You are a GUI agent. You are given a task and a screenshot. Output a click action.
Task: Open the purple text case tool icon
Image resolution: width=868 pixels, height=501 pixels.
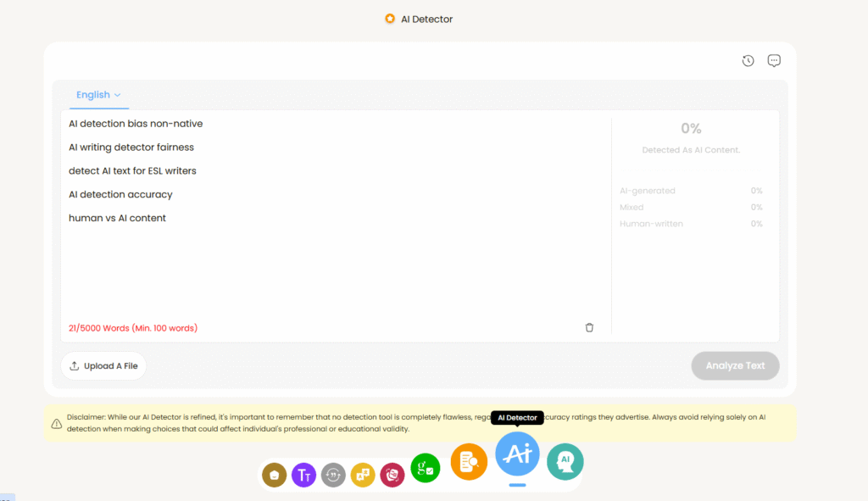coord(303,476)
